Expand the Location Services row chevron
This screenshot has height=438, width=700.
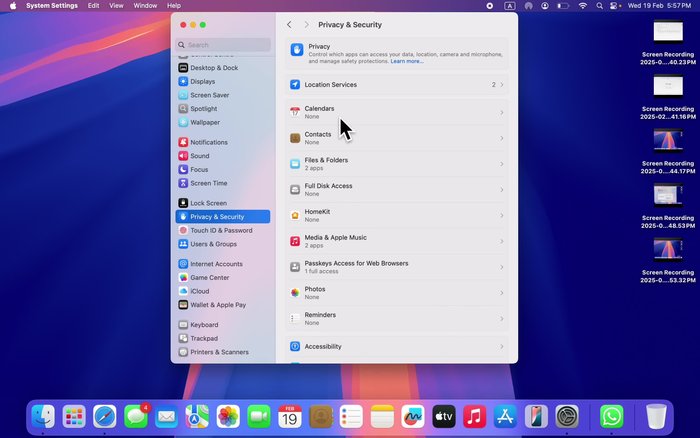coord(502,85)
